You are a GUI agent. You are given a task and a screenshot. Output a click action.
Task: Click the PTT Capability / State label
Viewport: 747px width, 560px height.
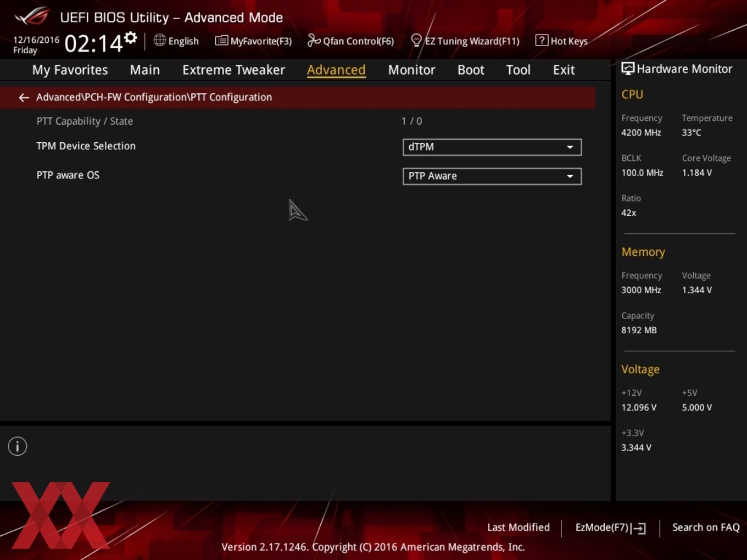pos(85,121)
